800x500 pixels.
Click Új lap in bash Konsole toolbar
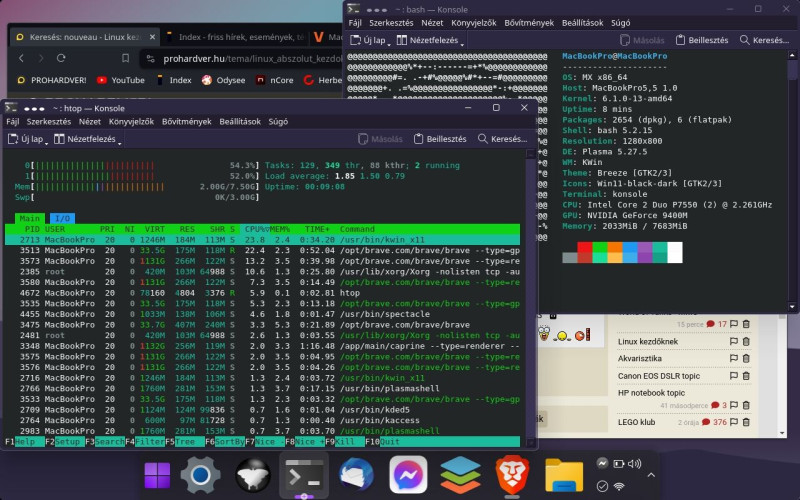point(368,40)
